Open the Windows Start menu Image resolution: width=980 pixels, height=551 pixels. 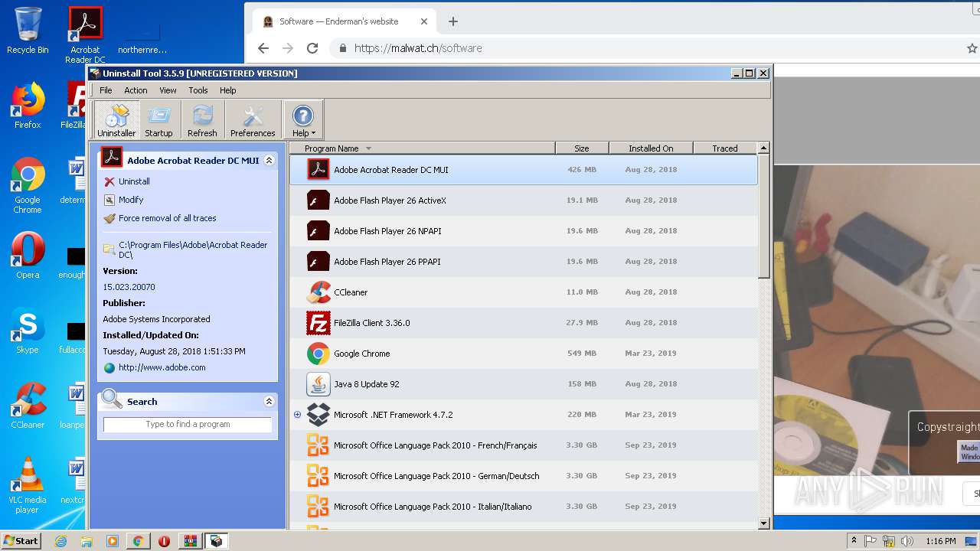(x=21, y=541)
